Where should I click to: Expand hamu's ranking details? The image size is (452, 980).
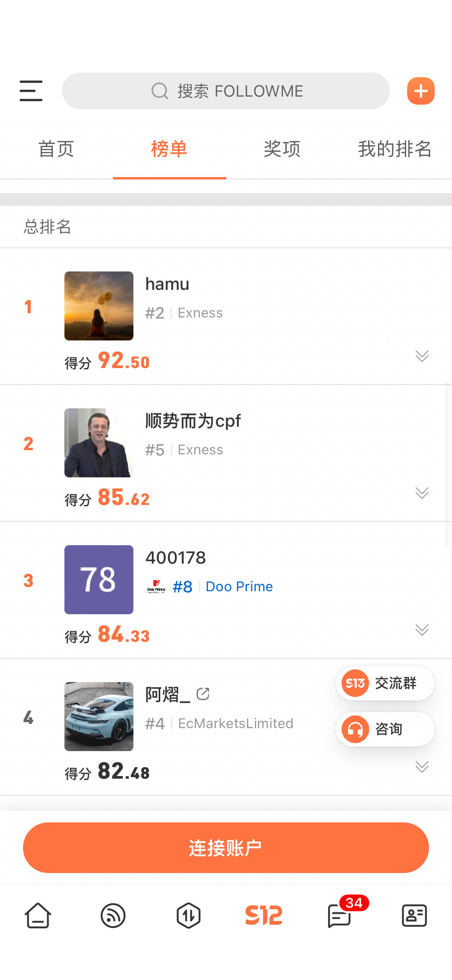[x=422, y=356]
